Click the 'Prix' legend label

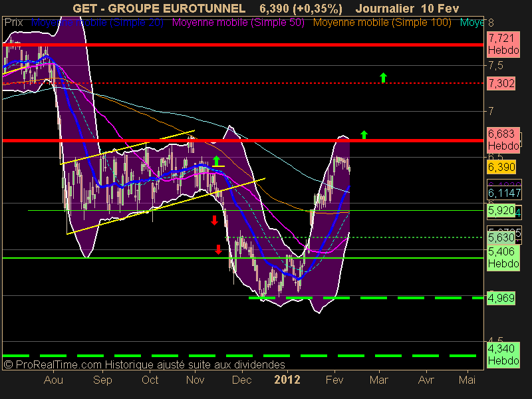coord(13,23)
